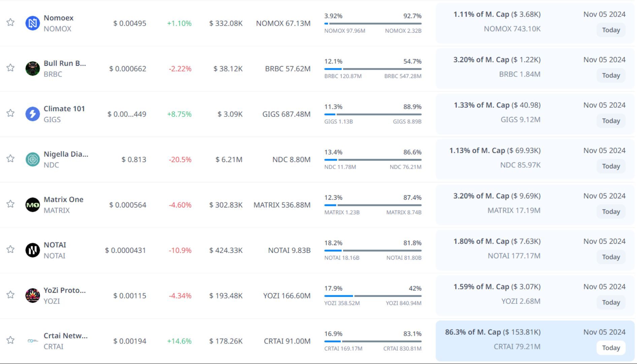Click the YoZi Protocol logo icon
Image resolution: width=637 pixels, height=364 pixels.
point(33,296)
